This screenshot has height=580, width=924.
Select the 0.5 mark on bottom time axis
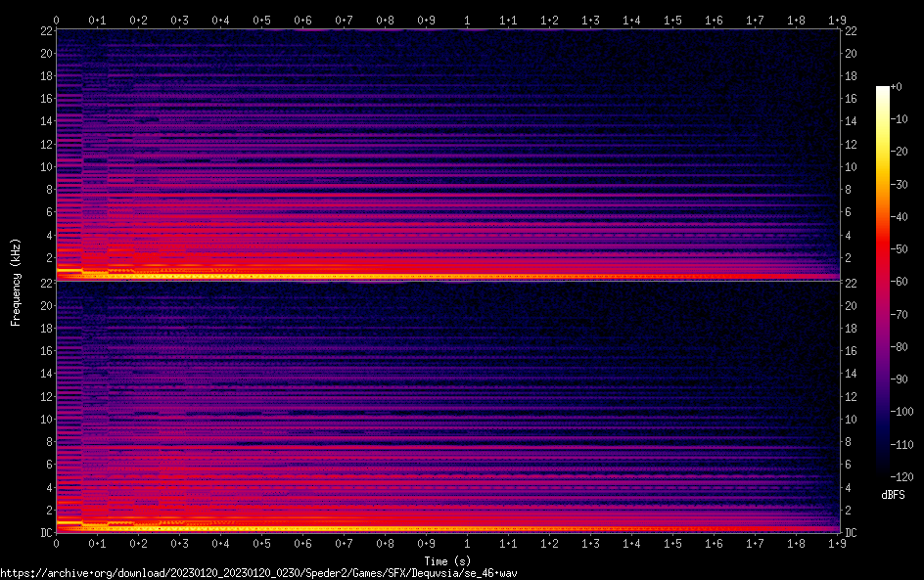point(261,544)
